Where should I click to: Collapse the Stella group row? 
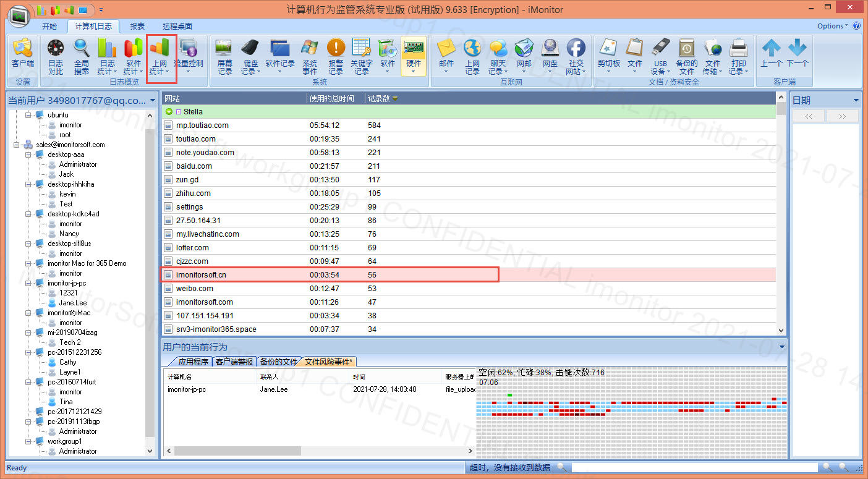click(x=169, y=112)
